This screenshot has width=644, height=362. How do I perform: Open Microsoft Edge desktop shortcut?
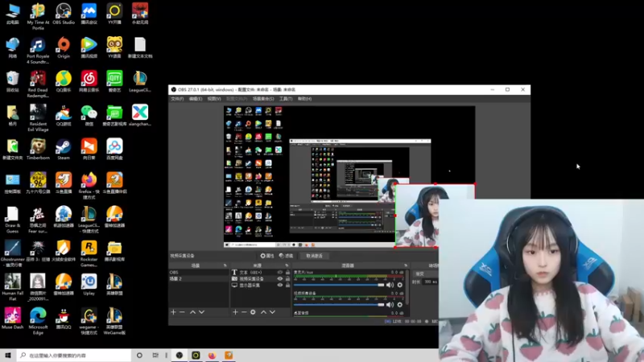pos(38,321)
